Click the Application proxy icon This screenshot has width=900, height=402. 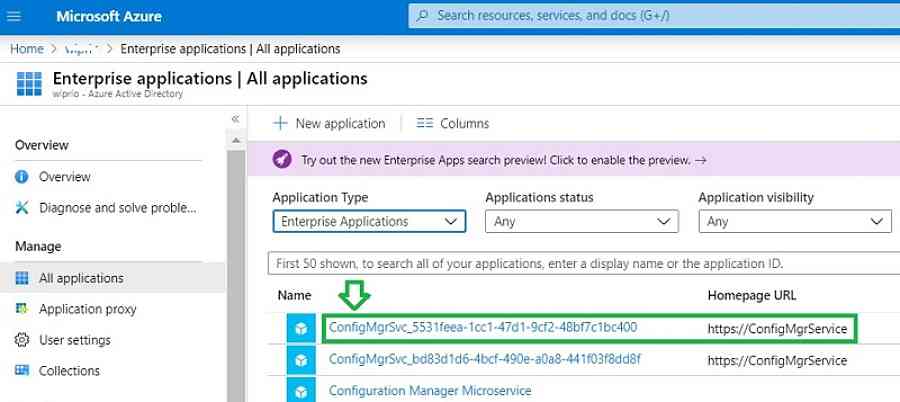(x=22, y=309)
